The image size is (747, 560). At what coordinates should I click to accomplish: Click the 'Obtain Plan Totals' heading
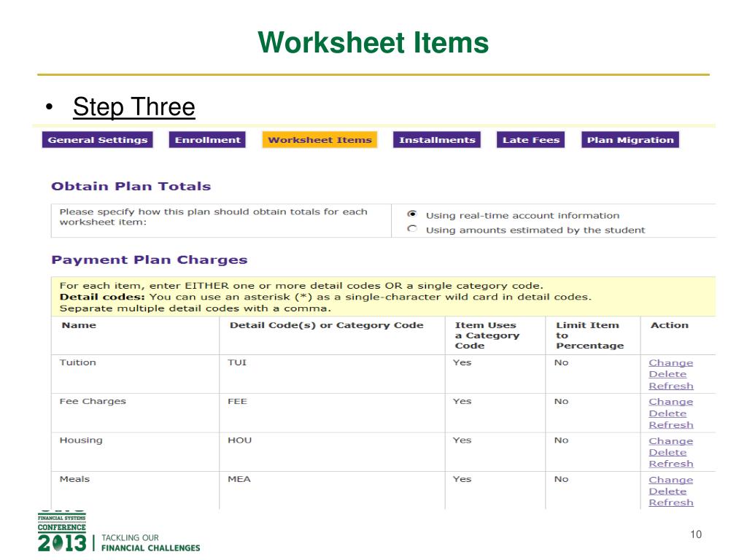(131, 186)
